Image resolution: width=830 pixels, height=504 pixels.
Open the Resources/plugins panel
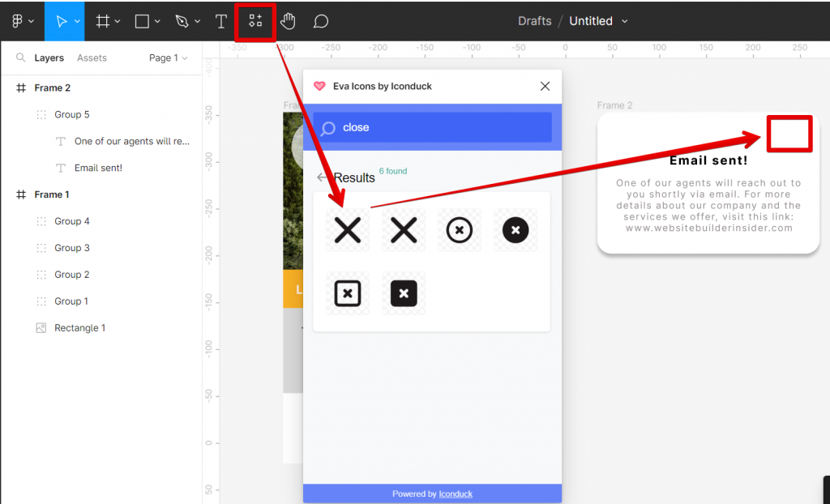click(x=255, y=21)
